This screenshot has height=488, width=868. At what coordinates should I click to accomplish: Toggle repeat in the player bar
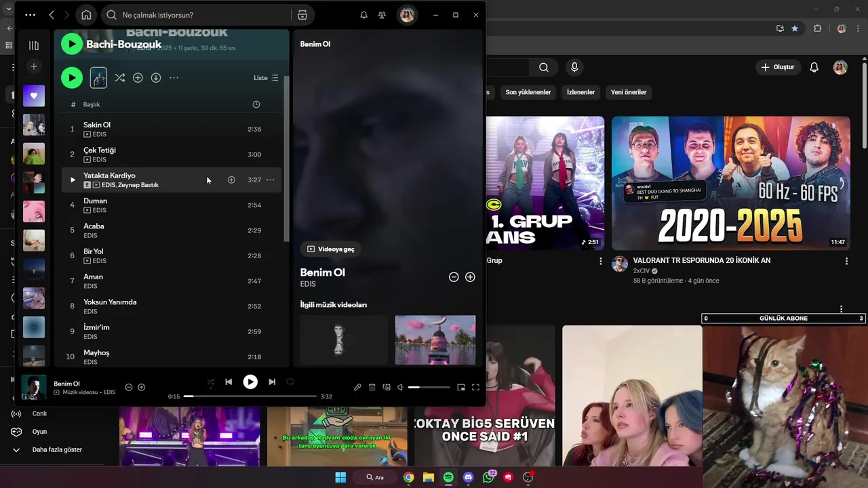290,382
